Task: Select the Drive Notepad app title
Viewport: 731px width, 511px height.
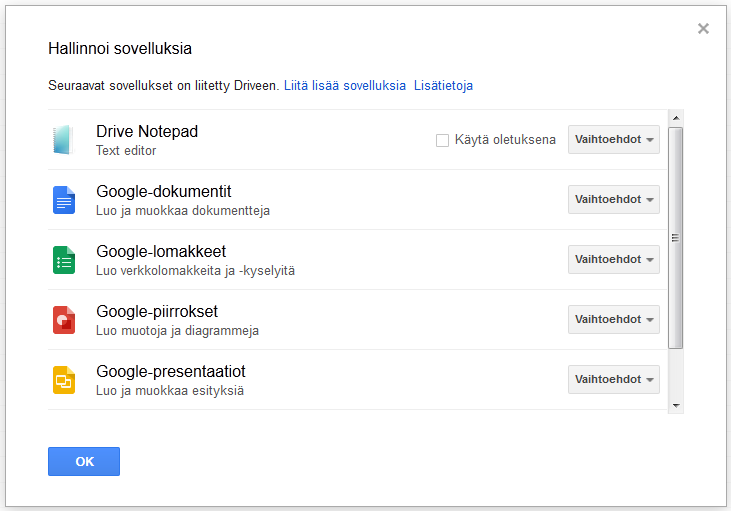Action: [147, 132]
